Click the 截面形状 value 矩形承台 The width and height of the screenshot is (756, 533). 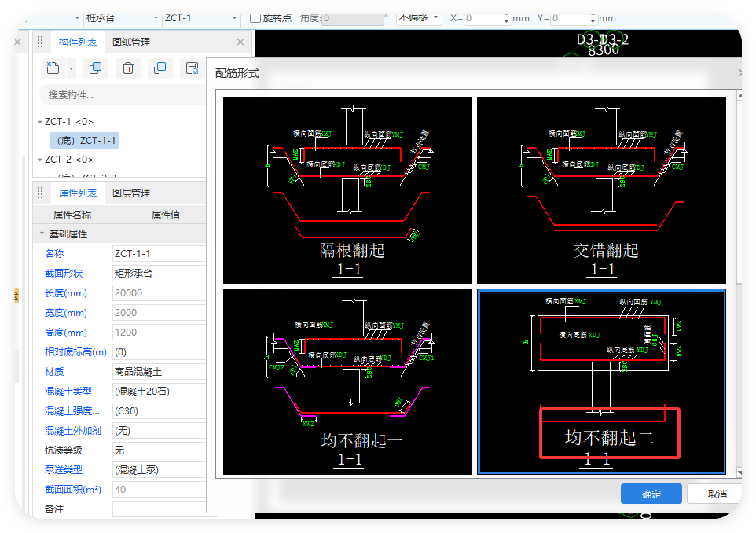159,274
